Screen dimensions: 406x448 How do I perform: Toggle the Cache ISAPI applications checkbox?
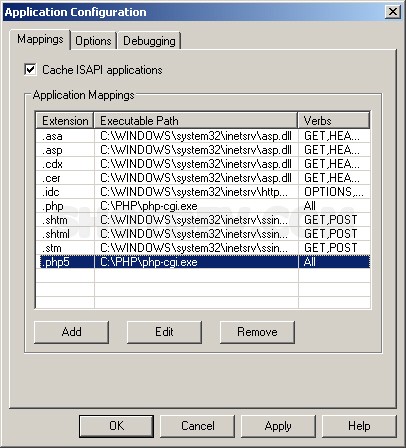point(30,70)
